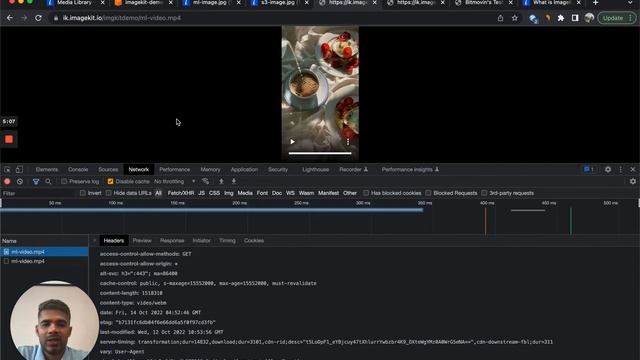Open the Timing tab of the request
Screen dimensions: 640x360
pos(227,240)
